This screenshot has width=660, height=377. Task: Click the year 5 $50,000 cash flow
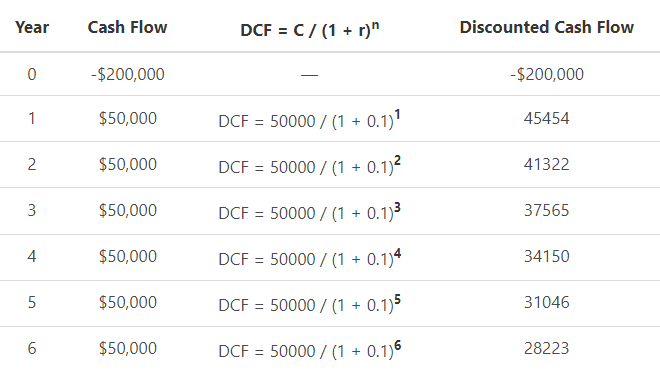click(x=128, y=303)
